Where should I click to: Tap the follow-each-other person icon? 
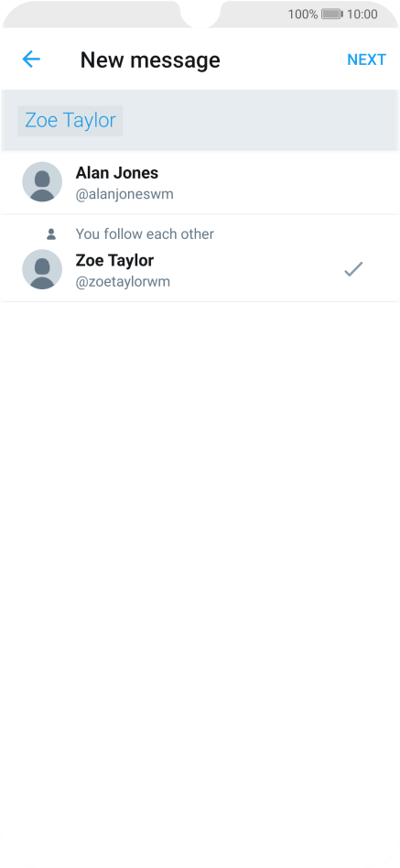(x=51, y=234)
